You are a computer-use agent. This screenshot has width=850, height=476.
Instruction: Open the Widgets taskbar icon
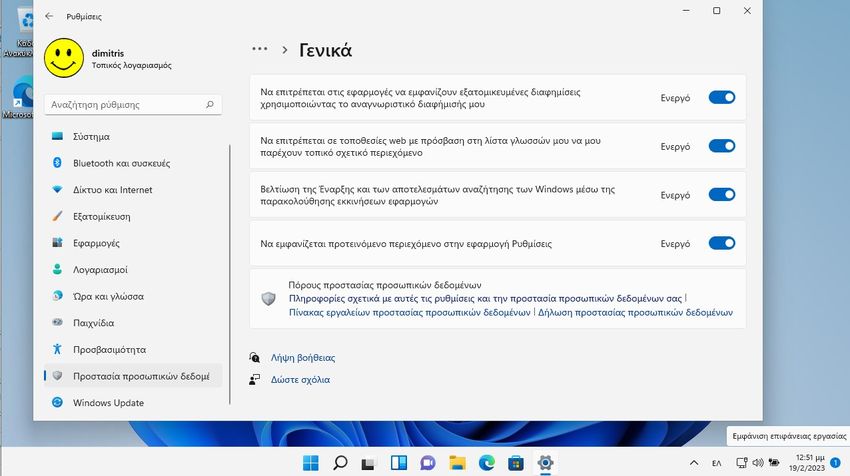(398, 462)
